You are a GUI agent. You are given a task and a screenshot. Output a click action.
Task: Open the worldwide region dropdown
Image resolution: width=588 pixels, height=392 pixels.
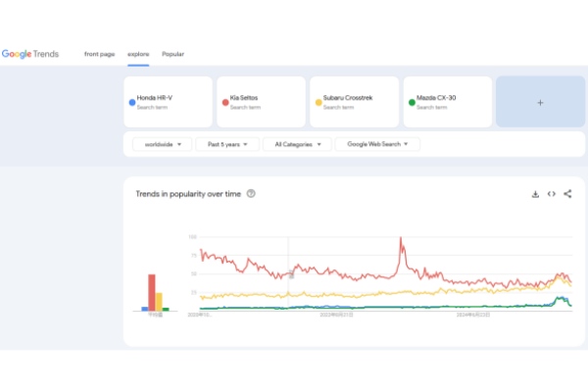tap(163, 144)
